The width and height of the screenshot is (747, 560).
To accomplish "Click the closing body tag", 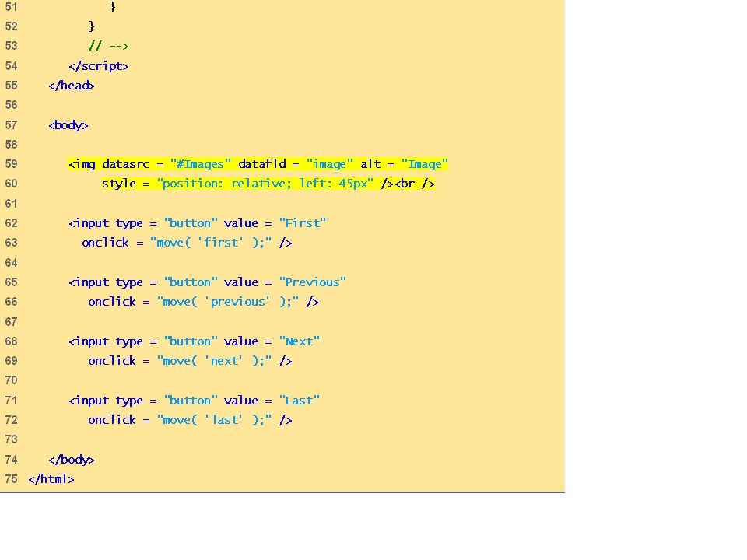I will pyautogui.click(x=72, y=460).
